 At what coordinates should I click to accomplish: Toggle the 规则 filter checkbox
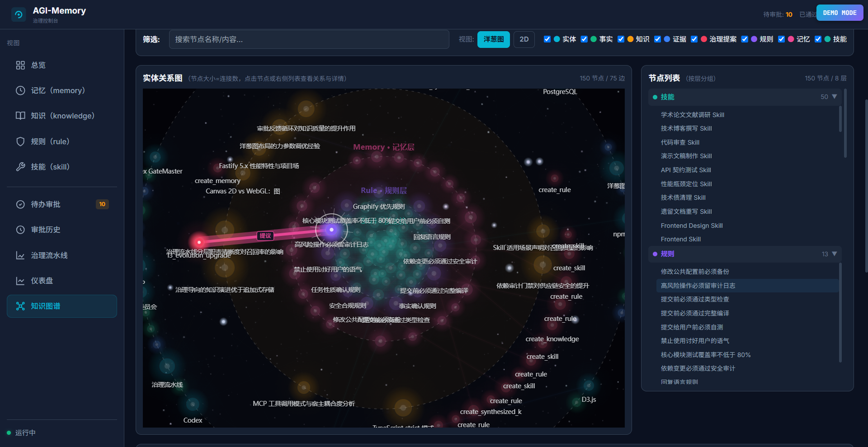(745, 39)
